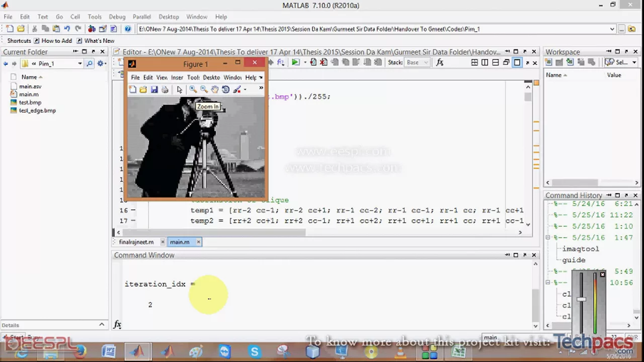The image size is (644, 362).
Task: Open the Profiler icon in main toolbar
Action: (x=113, y=29)
